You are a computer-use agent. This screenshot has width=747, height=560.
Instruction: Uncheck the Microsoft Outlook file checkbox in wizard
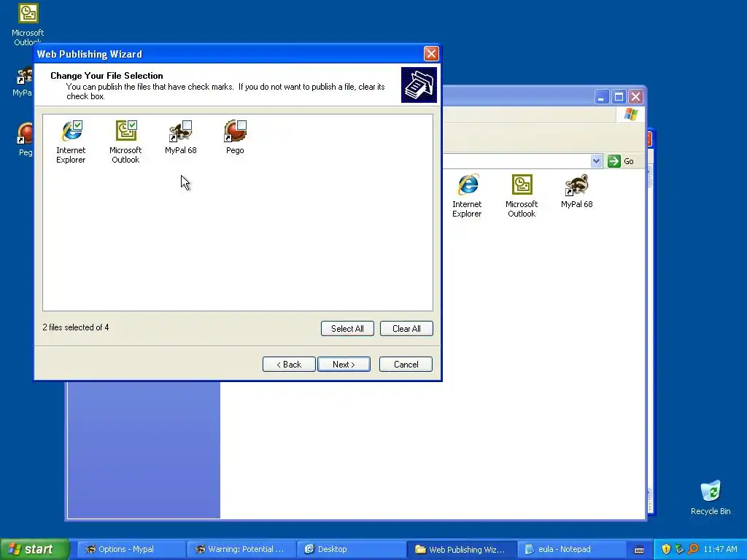click(133, 125)
